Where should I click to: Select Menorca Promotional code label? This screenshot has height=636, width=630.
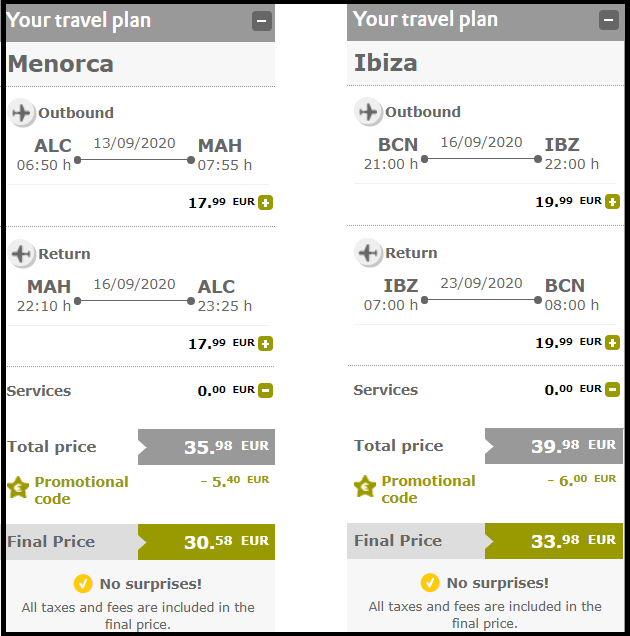pyautogui.click(x=81, y=490)
